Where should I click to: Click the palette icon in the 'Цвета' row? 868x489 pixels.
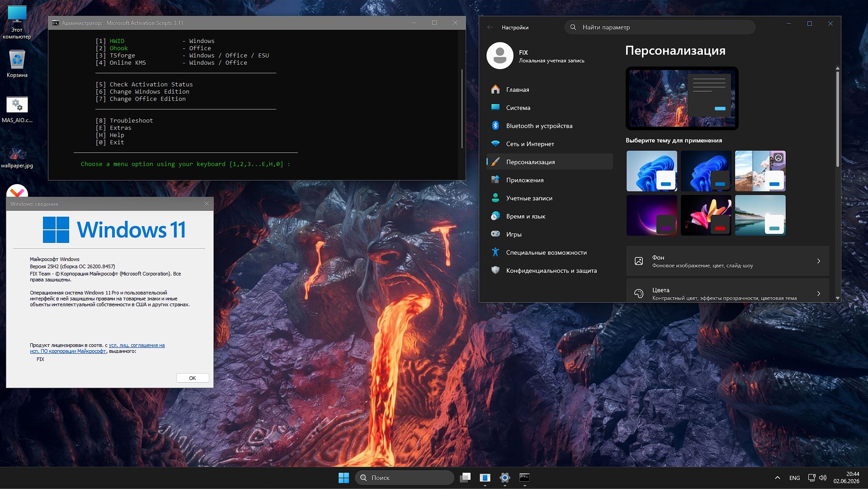pos(639,294)
